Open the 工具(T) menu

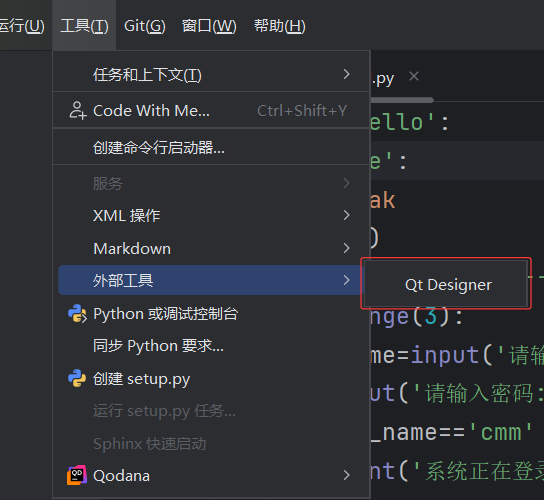point(84,26)
